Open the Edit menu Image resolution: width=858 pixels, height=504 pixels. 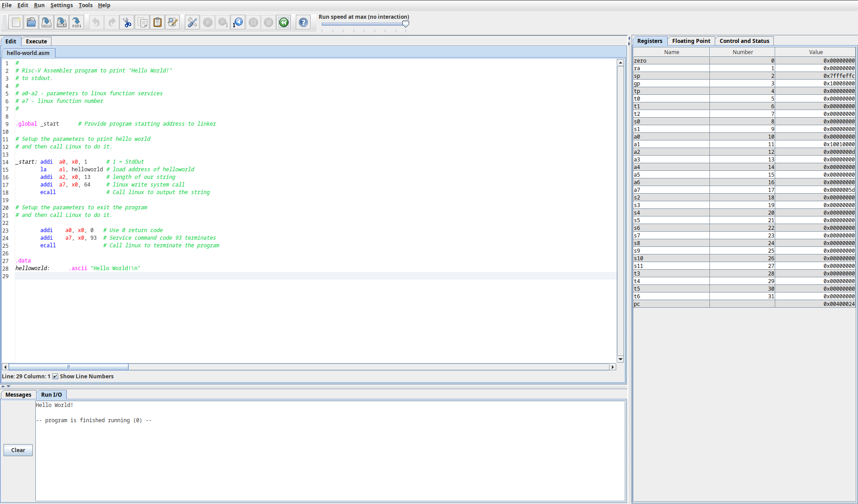(23, 5)
